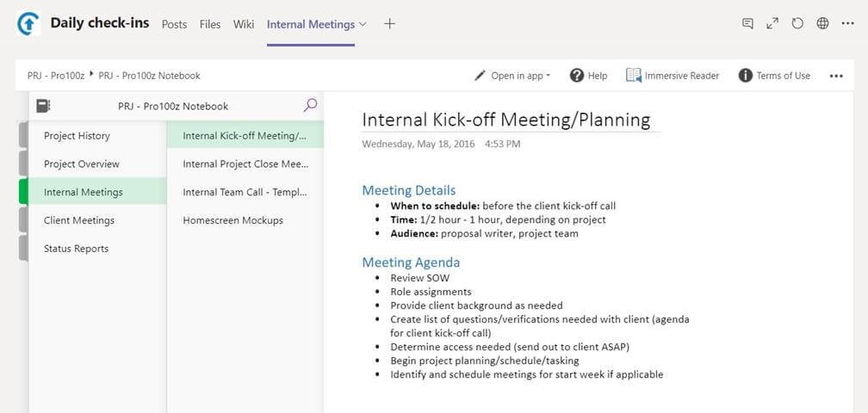
Task: Toggle the notebook navigation icon
Action: [x=43, y=106]
